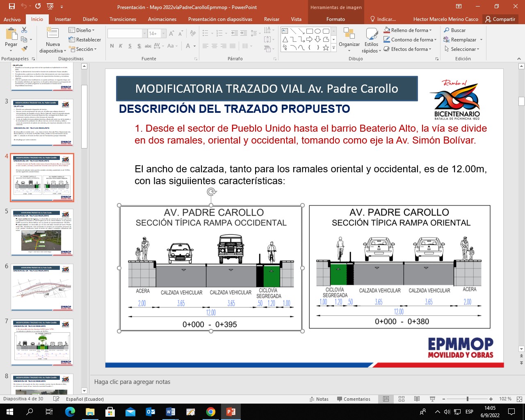Select slide 7 thumbnail
The width and height of the screenshot is (525, 420).
[x=42, y=342]
